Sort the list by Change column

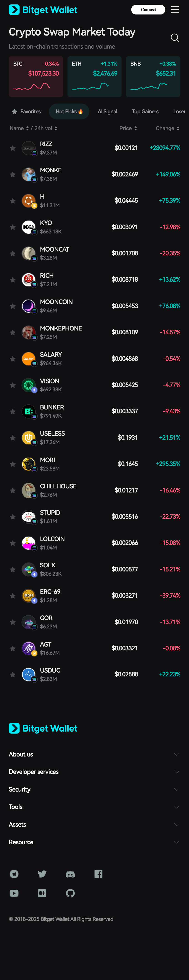[x=167, y=128]
